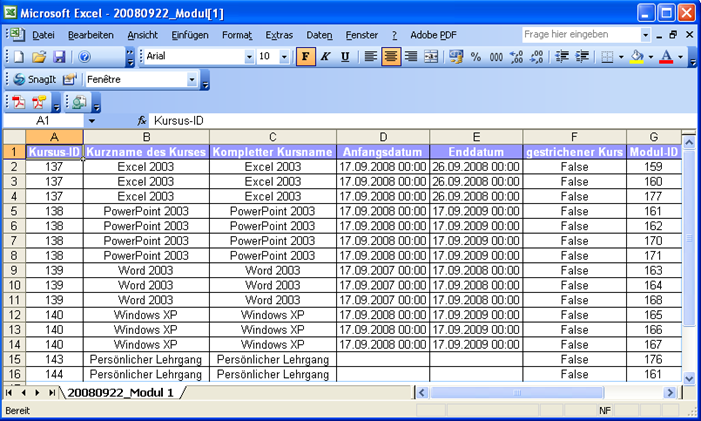Click the New workbook icon
This screenshot has height=421, width=701.
(x=17, y=57)
